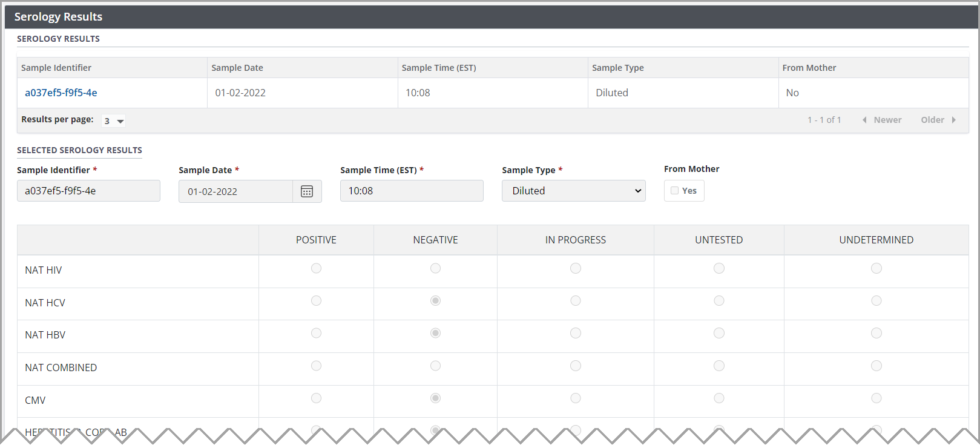This screenshot has height=445, width=980.
Task: Click the Sample Date input field
Action: [235, 191]
